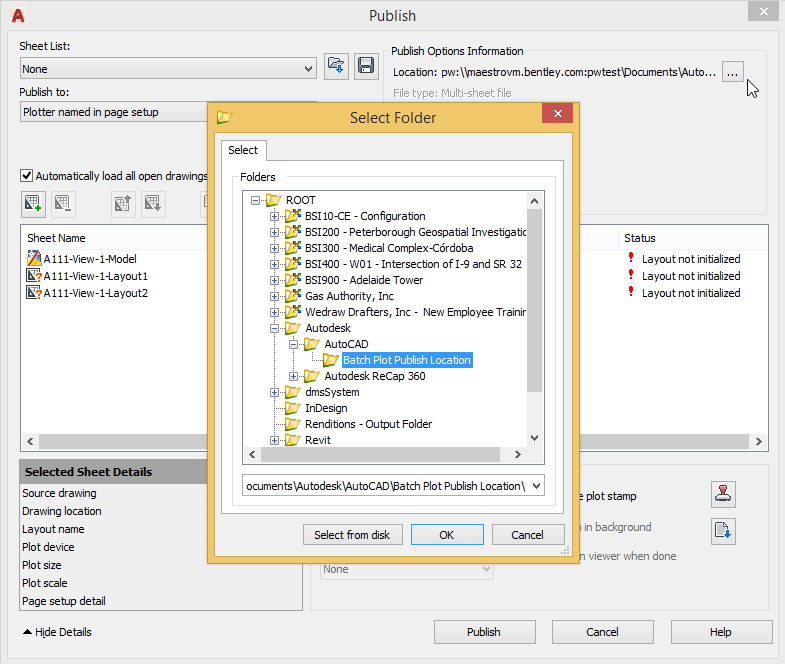Click the Select from disk button
Image resolution: width=785 pixels, height=664 pixels.
coord(352,535)
